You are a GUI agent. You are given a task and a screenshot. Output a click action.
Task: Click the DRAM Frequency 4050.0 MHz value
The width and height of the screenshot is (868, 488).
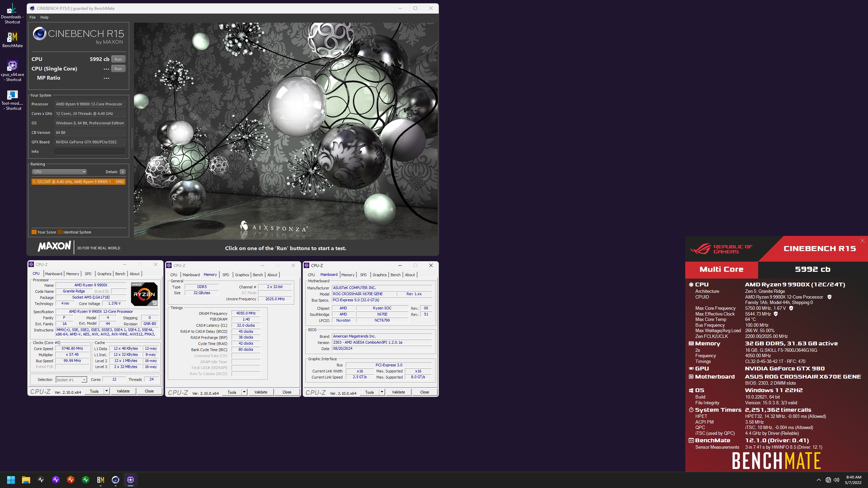[246, 313]
